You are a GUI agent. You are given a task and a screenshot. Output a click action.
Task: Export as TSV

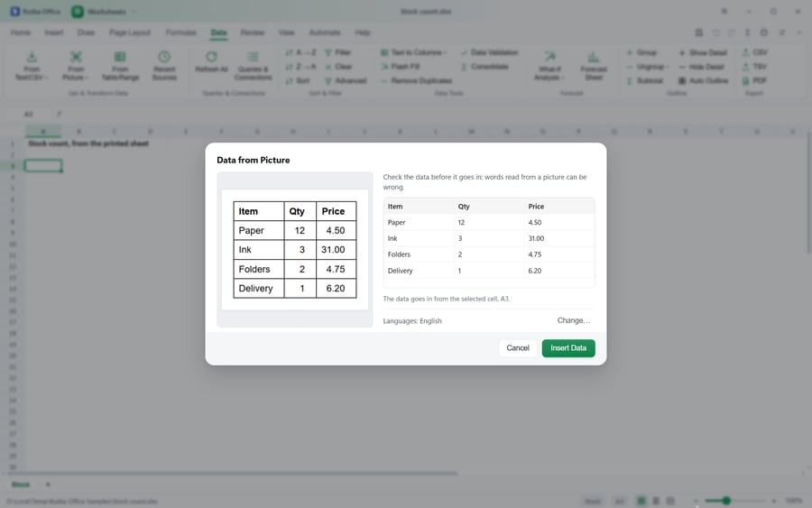pos(754,66)
